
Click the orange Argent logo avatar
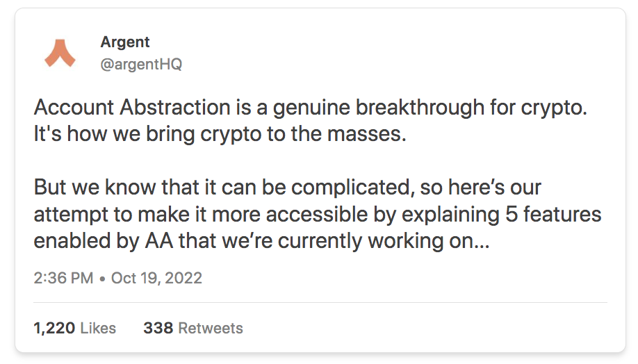click(x=60, y=53)
